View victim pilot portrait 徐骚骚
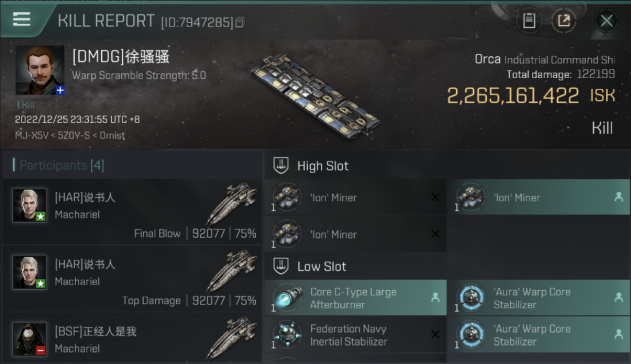This screenshot has width=631, height=364. [x=40, y=70]
